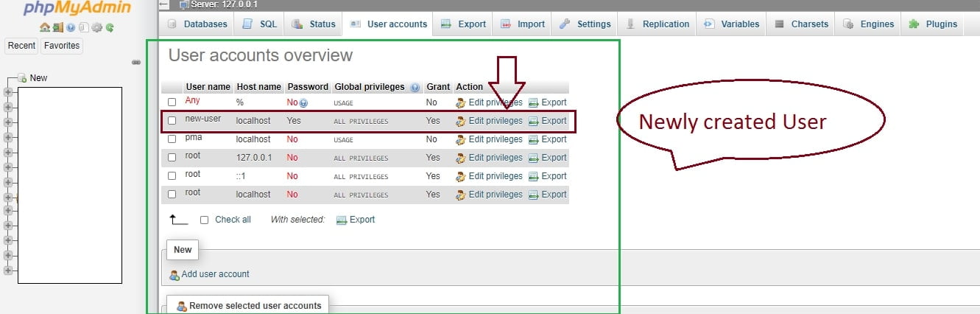Viewport: 980px width, 314px height.
Task: Expand the first database node below New
Action: (8, 92)
